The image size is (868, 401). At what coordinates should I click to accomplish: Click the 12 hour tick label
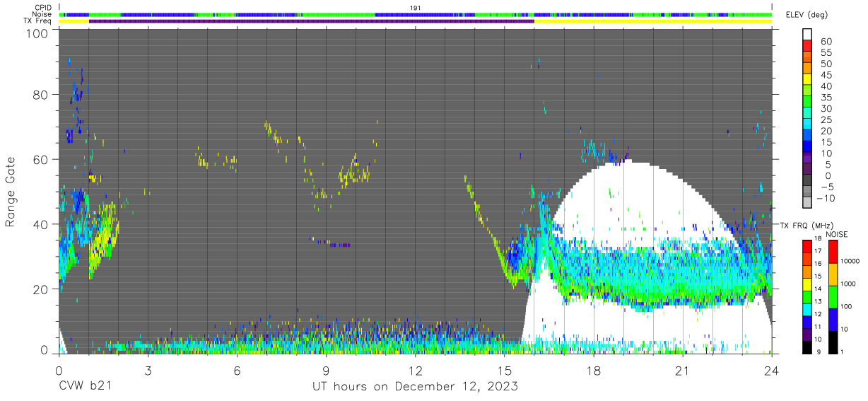click(x=415, y=370)
